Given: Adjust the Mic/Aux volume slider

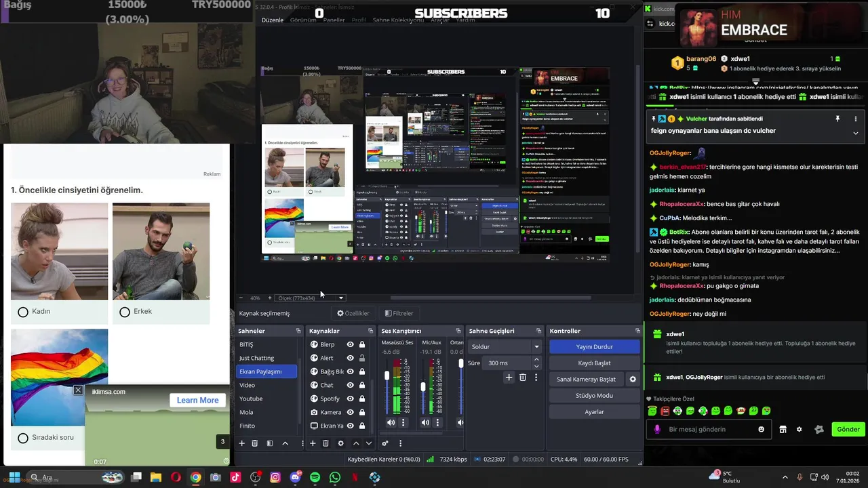Looking at the screenshot, I should [x=423, y=386].
